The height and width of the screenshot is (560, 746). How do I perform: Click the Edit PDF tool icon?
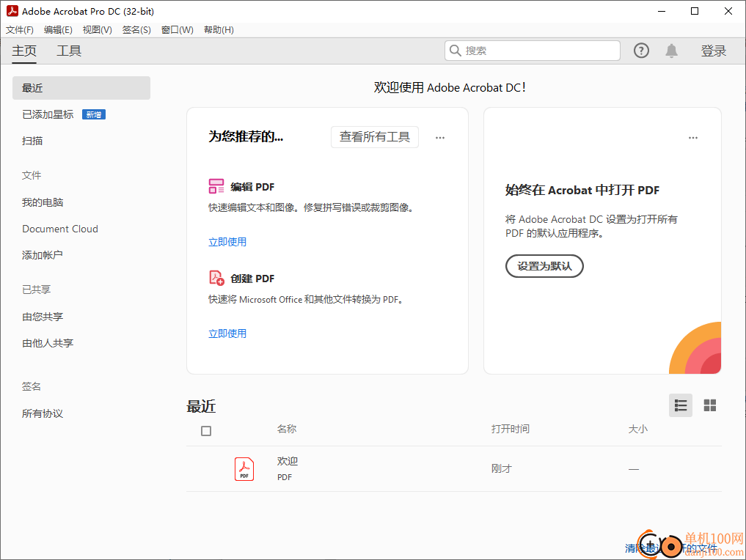(216, 186)
